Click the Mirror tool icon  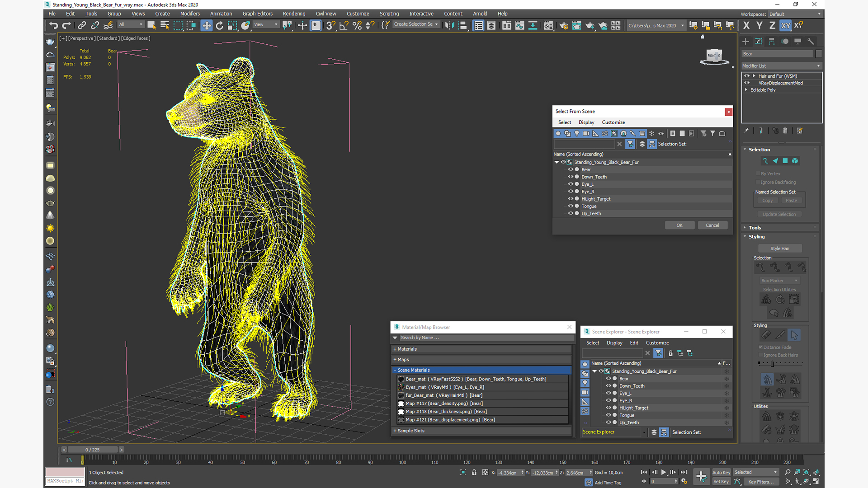[449, 25]
